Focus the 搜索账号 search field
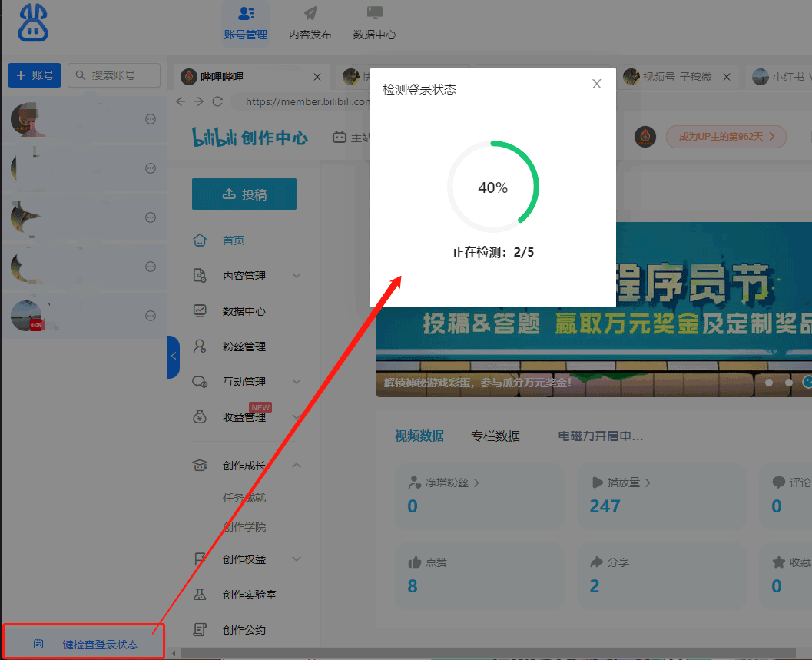Screen dimensions: 812x660 pyautogui.click(x=114, y=75)
